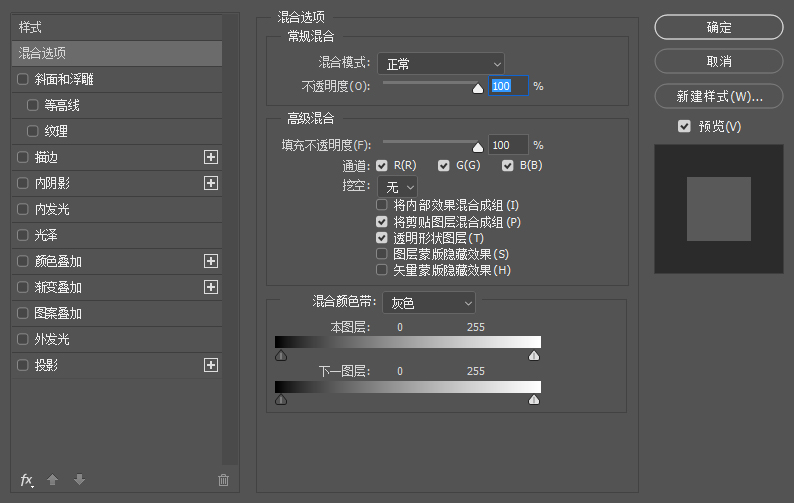Viewport: 794px width, 503px height.
Task: Add another 内阴影 effect with plus icon
Action: (211, 183)
